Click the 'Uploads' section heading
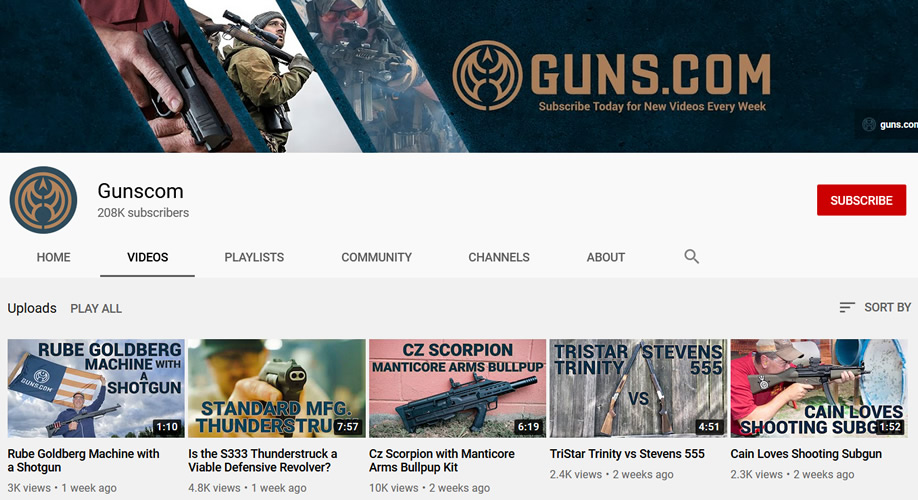 coord(32,308)
